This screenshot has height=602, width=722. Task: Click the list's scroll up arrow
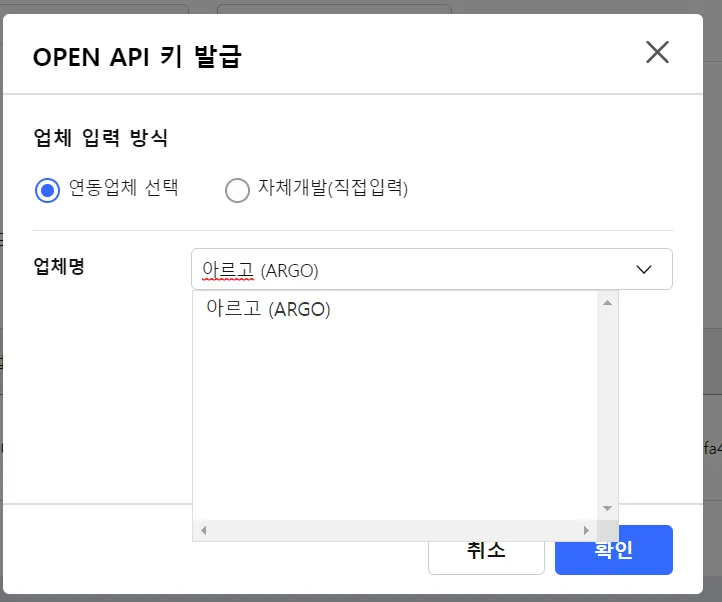(607, 301)
